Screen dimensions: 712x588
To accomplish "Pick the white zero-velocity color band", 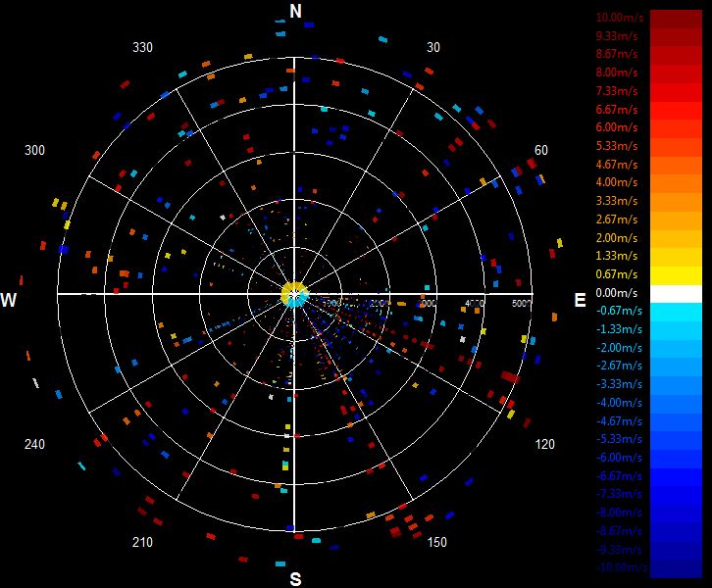I will point(676,294).
